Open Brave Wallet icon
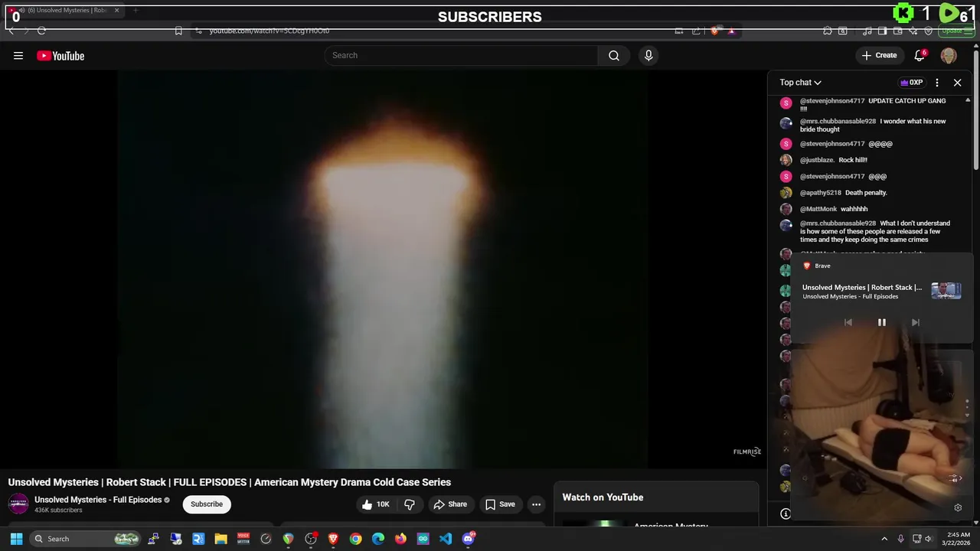This screenshot has width=980, height=551. (897, 31)
